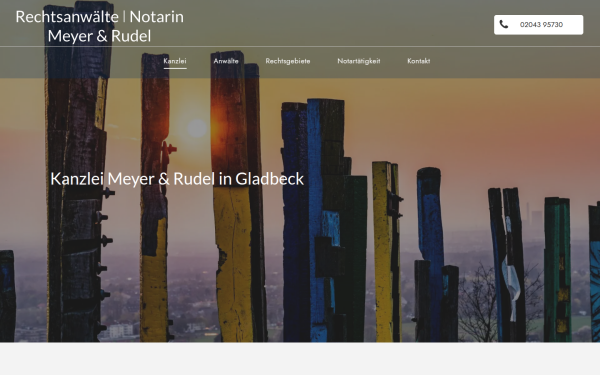This screenshot has width=600, height=375.
Task: Select Notartätigkeit in the navigation bar
Action: 359,61
